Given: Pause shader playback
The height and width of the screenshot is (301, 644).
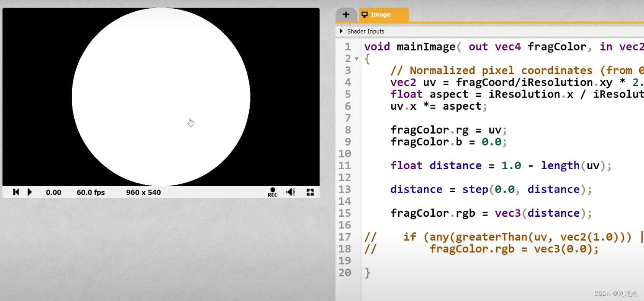Looking at the screenshot, I should (x=29, y=192).
